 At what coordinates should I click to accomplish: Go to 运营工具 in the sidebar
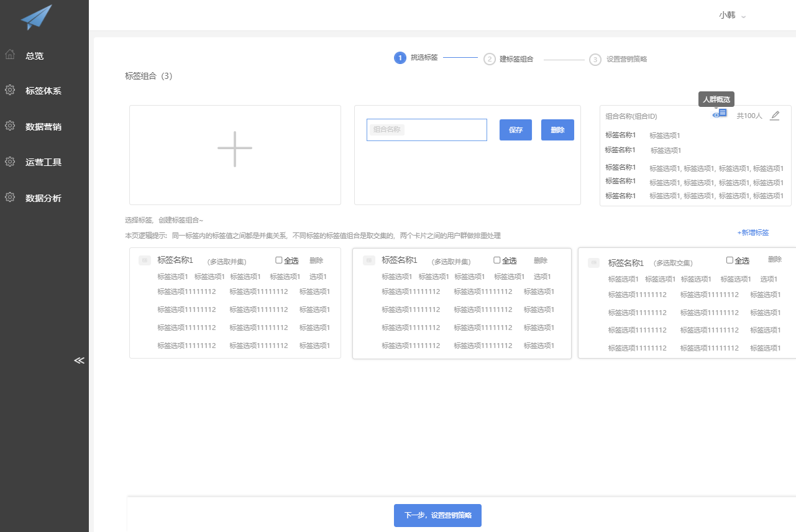[x=43, y=162]
